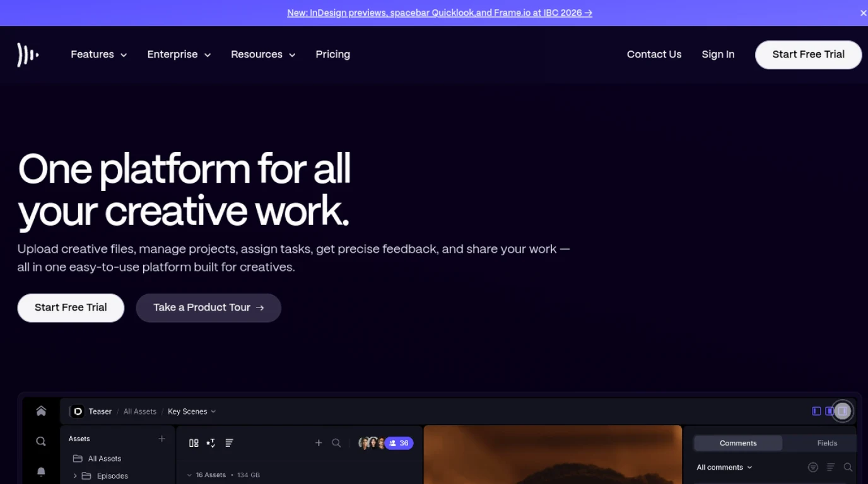The width and height of the screenshot is (868, 484).
Task: Select Episodes in the Assets tree
Action: [112, 476]
